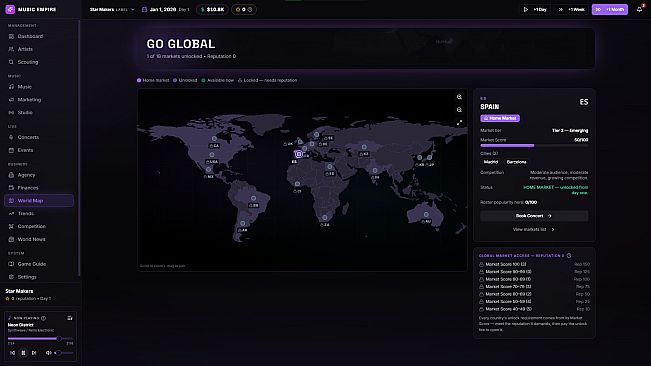Viewport: 651px width, 366px height.
Task: Click the Events calendar icon
Action: coord(11,150)
